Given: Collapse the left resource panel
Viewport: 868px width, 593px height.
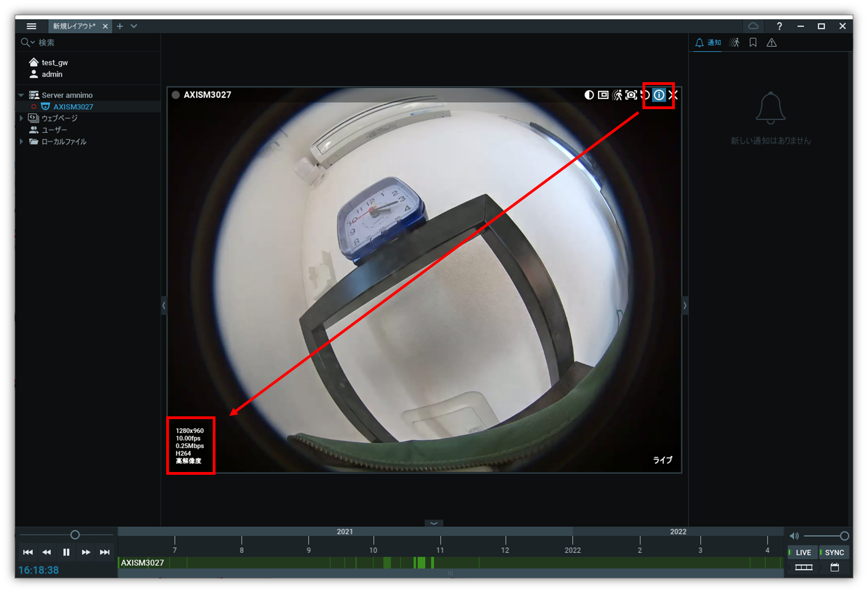Looking at the screenshot, I should 163,305.
